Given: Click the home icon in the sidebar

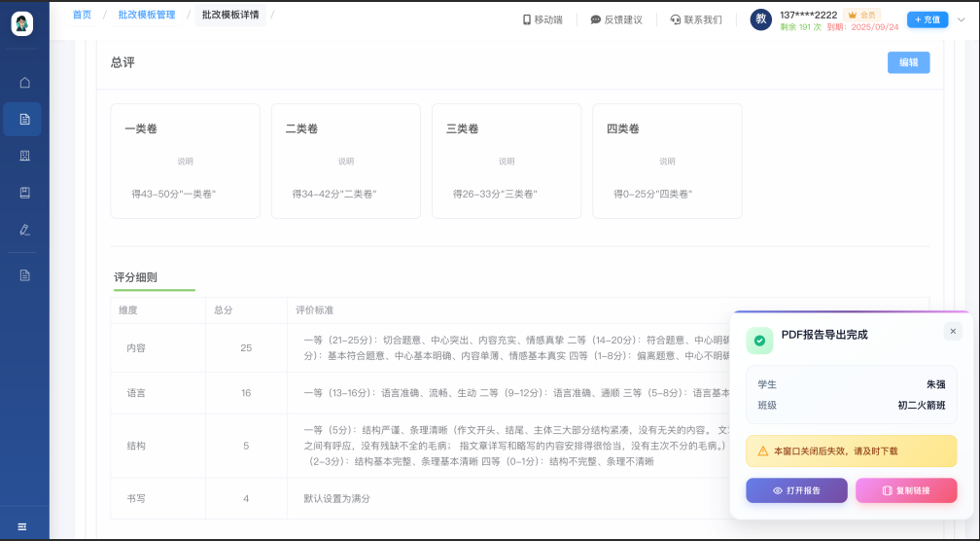Looking at the screenshot, I should tap(24, 82).
